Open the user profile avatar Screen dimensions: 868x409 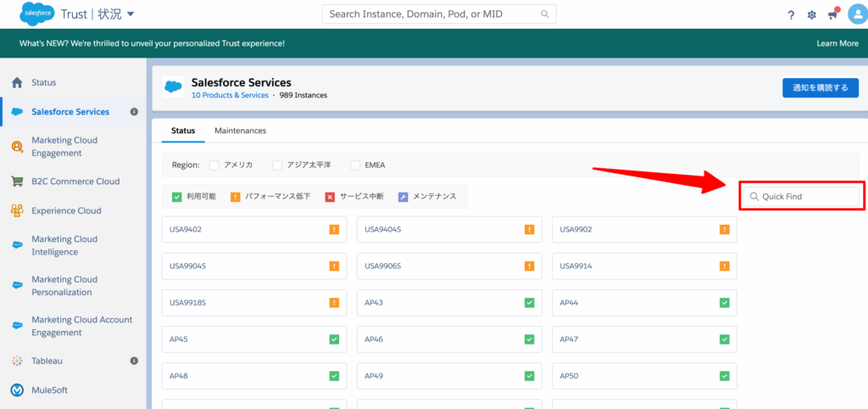coord(857,14)
